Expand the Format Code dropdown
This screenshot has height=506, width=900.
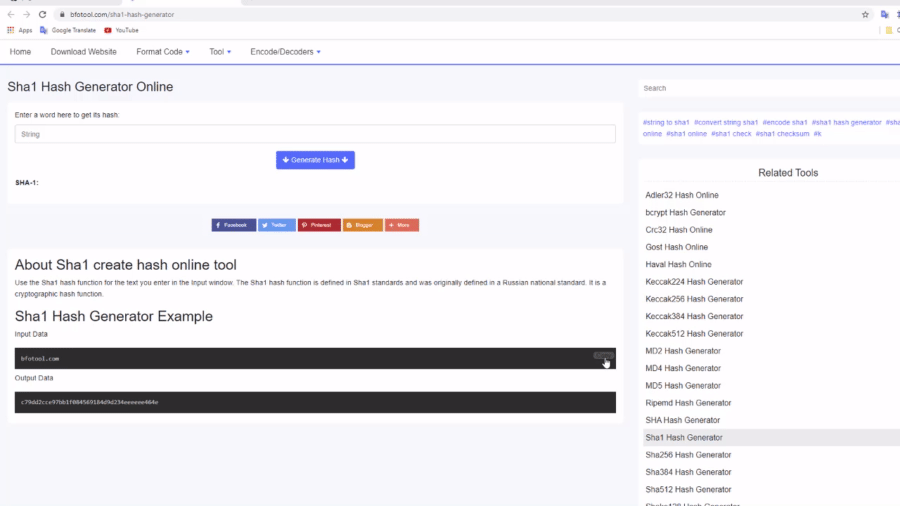[x=162, y=52]
